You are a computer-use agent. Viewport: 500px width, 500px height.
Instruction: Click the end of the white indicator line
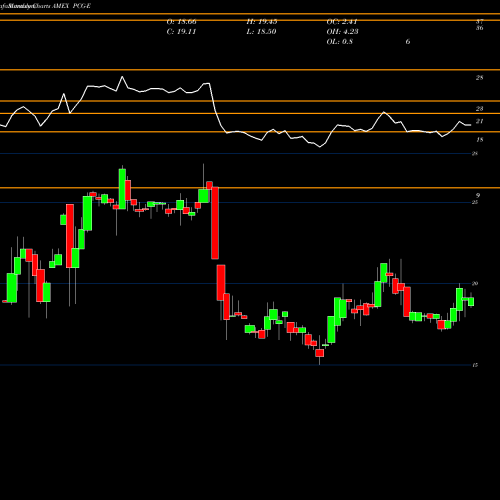[470, 125]
